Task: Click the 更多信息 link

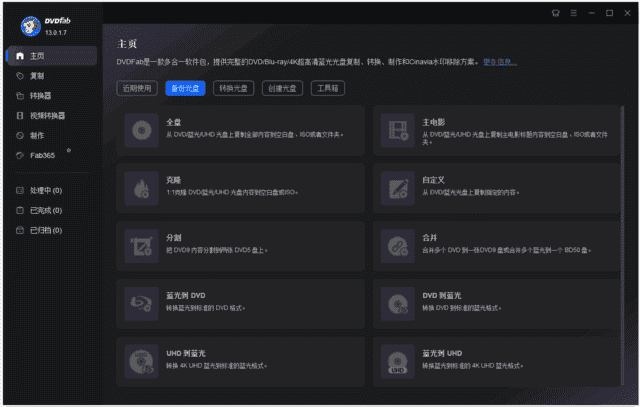Action: pyautogui.click(x=499, y=62)
